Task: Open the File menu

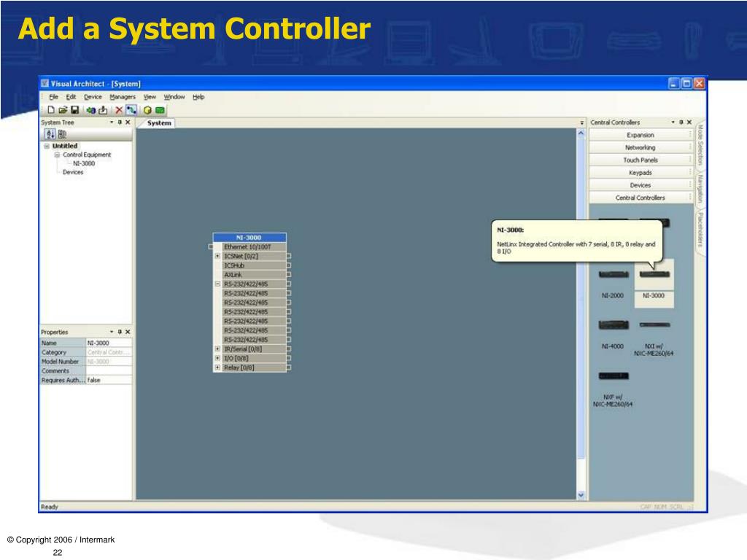Action: [x=54, y=97]
